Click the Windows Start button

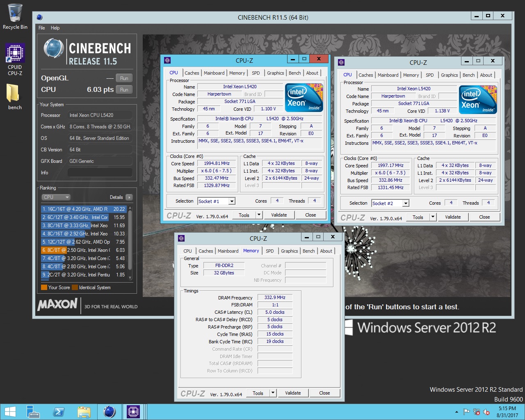(10, 412)
